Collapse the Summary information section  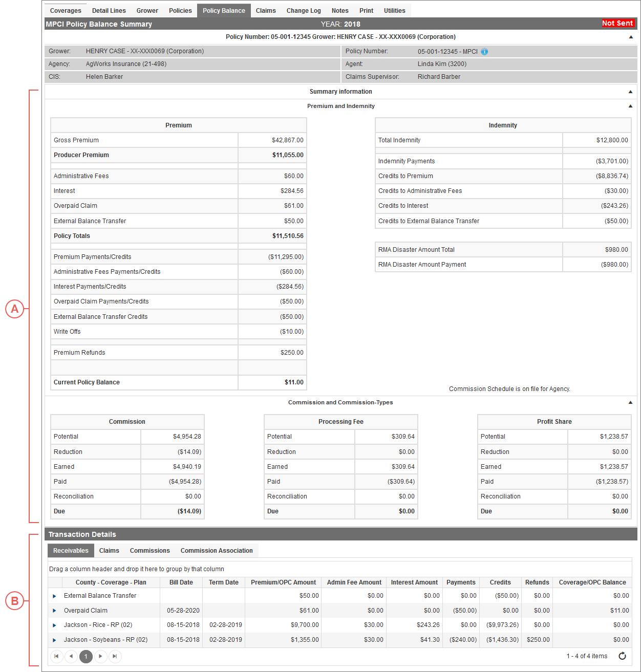tap(630, 92)
